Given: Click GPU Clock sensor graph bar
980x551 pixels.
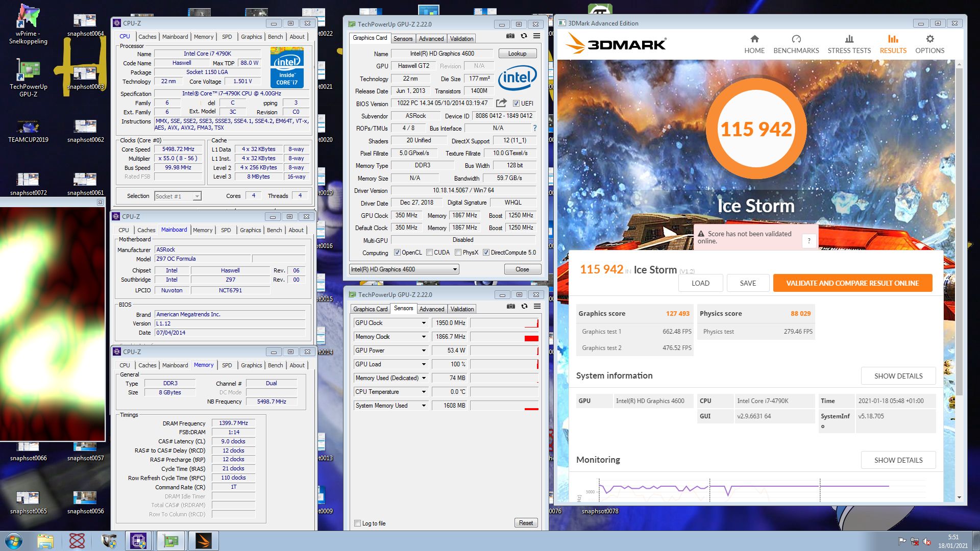Looking at the screenshot, I should 504,323.
